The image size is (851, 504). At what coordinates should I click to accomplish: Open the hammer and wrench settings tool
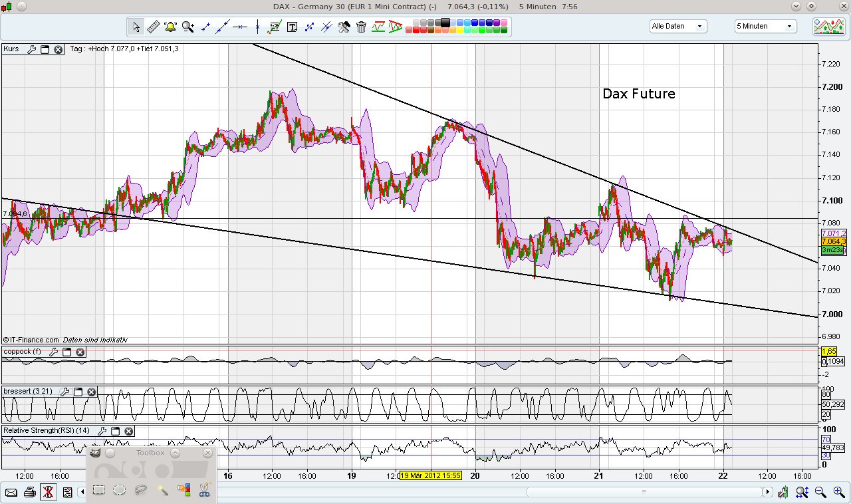(x=344, y=27)
